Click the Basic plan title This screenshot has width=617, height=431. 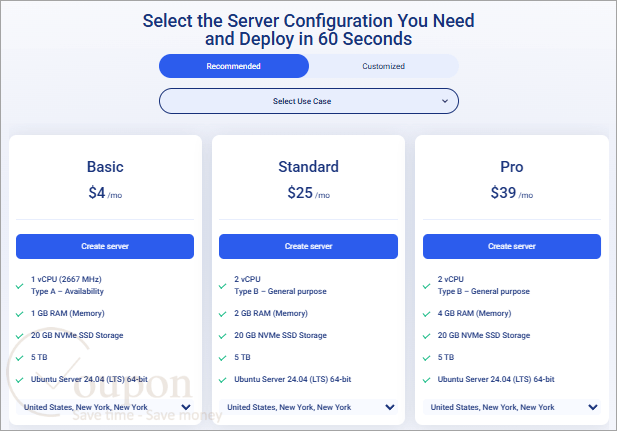tap(105, 167)
